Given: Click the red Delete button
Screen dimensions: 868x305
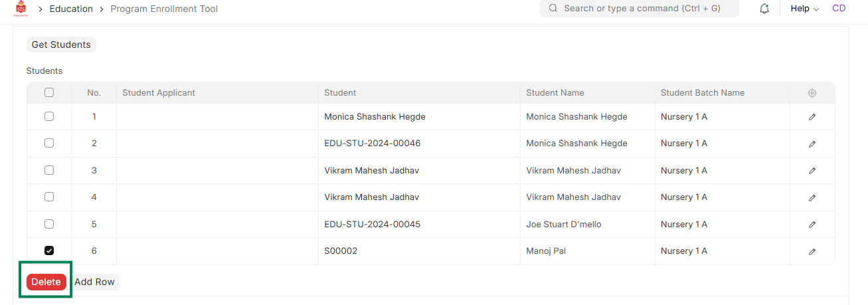Looking at the screenshot, I should point(46,282).
